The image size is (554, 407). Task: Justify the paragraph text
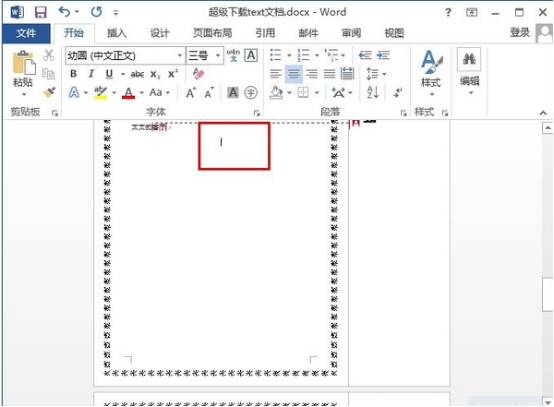click(330, 74)
